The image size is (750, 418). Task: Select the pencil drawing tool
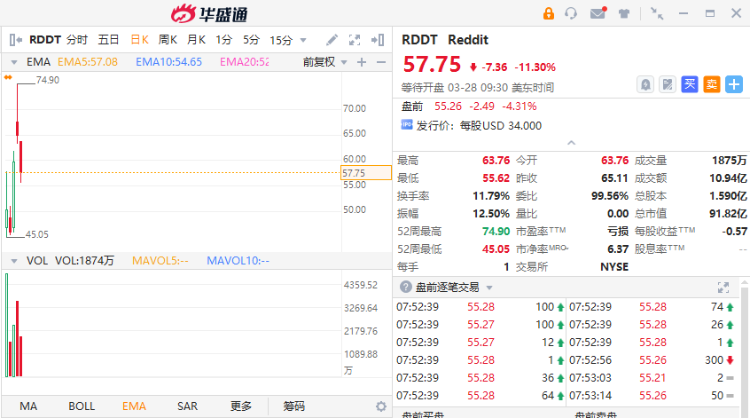point(332,40)
